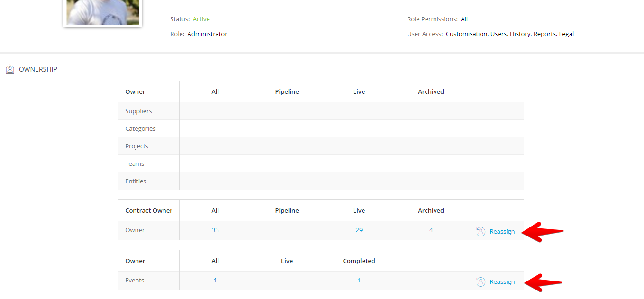Click the user profile photo thumbnail
644x299 pixels.
(103, 13)
